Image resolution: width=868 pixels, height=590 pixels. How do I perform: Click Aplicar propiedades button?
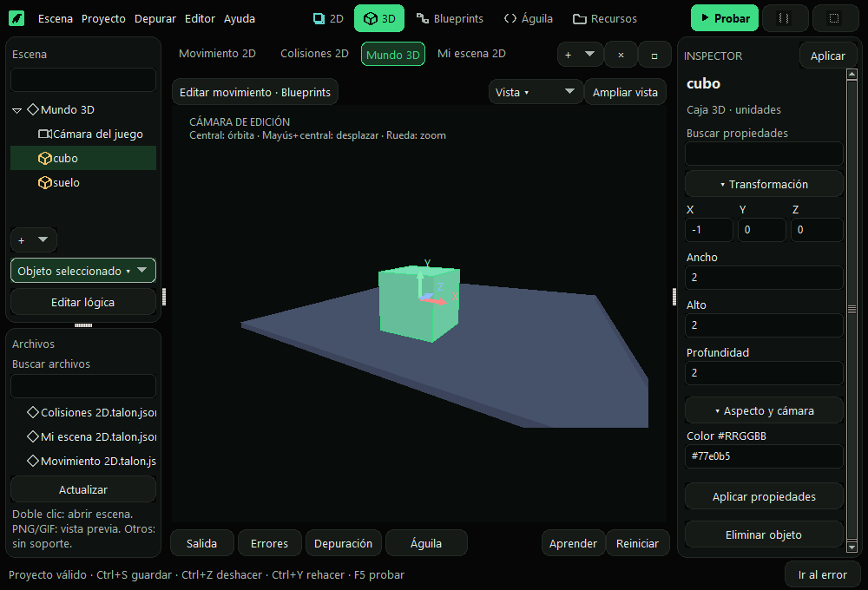coord(764,496)
